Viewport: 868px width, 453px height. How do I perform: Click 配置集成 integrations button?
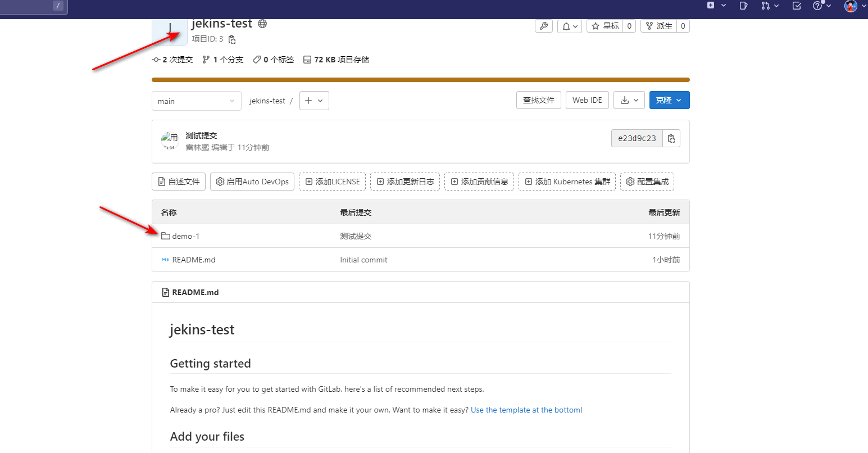tap(647, 182)
